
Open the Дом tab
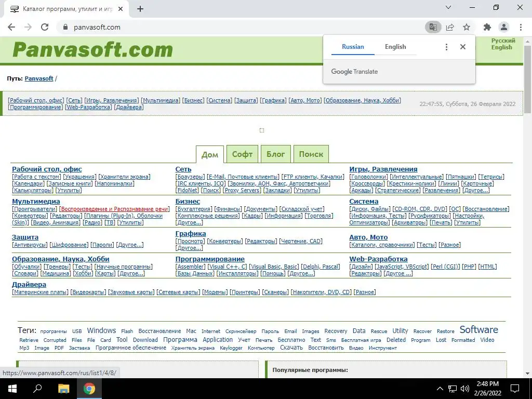point(210,154)
